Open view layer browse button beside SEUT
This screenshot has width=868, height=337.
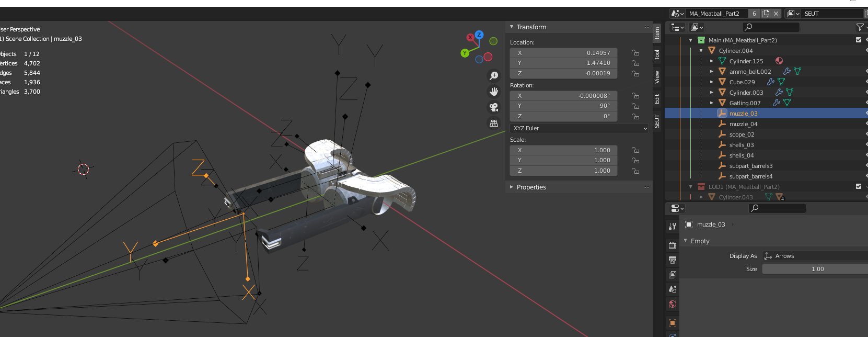(793, 14)
